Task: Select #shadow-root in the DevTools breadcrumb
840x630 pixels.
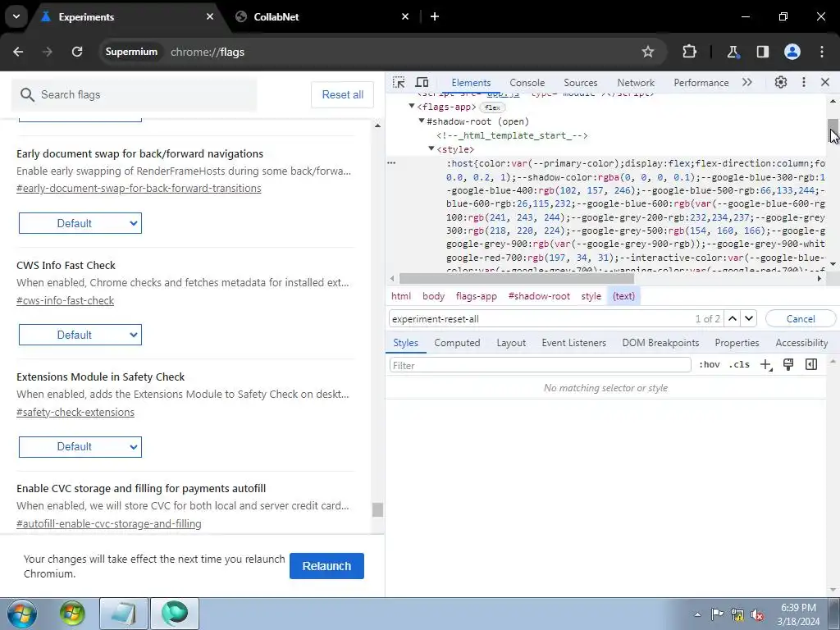Action: pyautogui.click(x=539, y=296)
